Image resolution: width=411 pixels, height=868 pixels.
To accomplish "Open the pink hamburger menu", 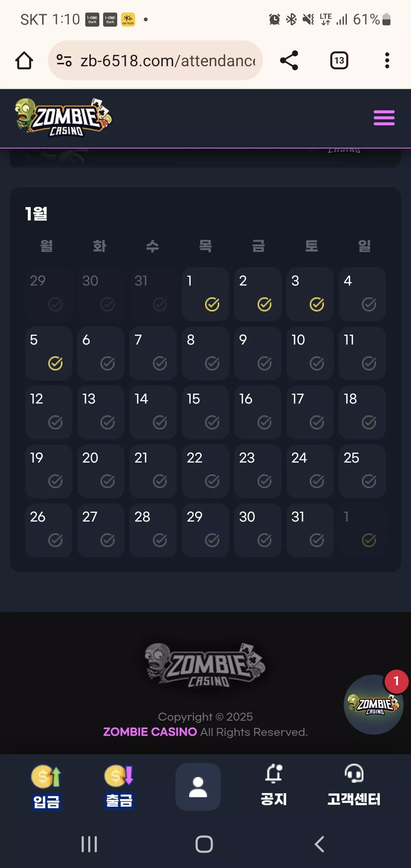I will click(384, 118).
